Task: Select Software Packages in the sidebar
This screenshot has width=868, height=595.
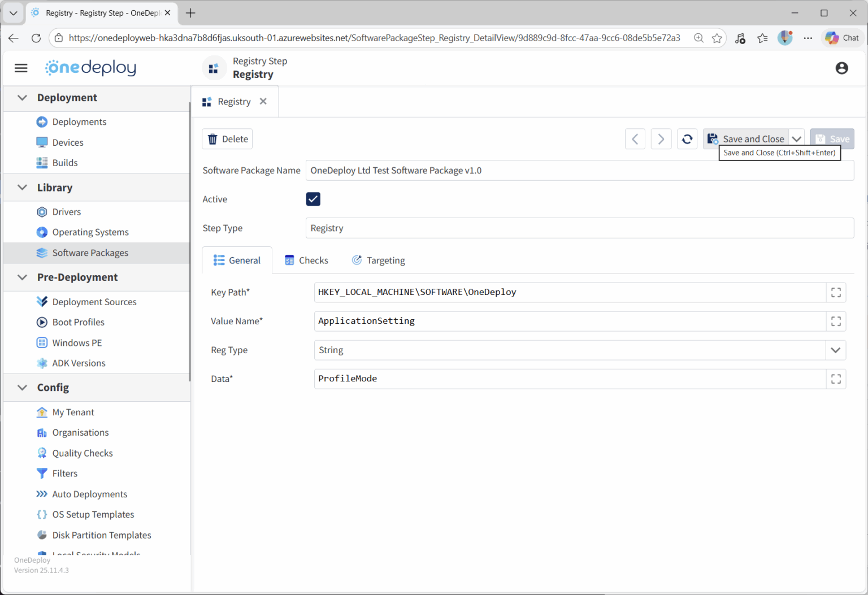Action: [x=96, y=253]
